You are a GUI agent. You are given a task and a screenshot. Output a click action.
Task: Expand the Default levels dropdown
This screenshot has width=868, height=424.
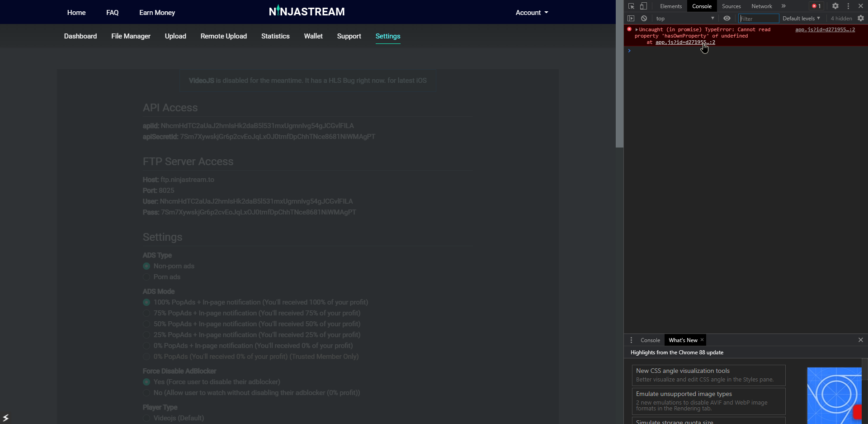[x=801, y=19]
